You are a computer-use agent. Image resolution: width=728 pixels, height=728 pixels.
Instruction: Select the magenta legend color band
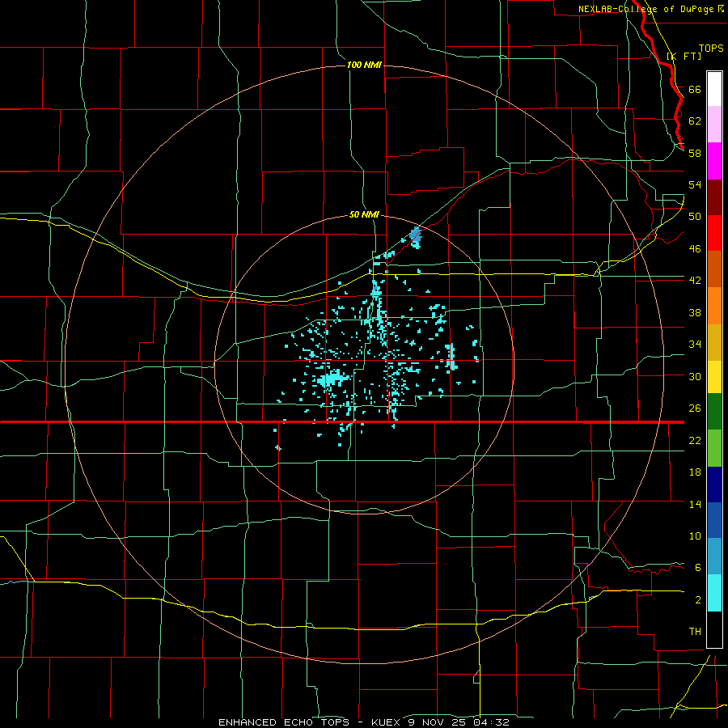click(714, 161)
